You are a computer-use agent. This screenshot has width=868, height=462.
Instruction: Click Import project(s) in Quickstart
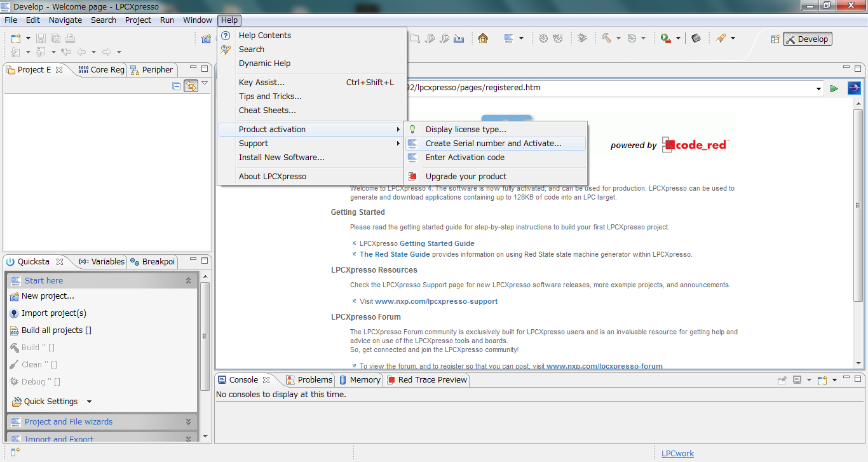pos(48,313)
